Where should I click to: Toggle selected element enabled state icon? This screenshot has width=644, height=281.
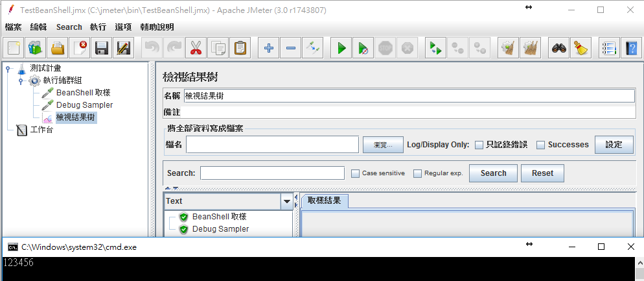pyautogui.click(x=313, y=48)
